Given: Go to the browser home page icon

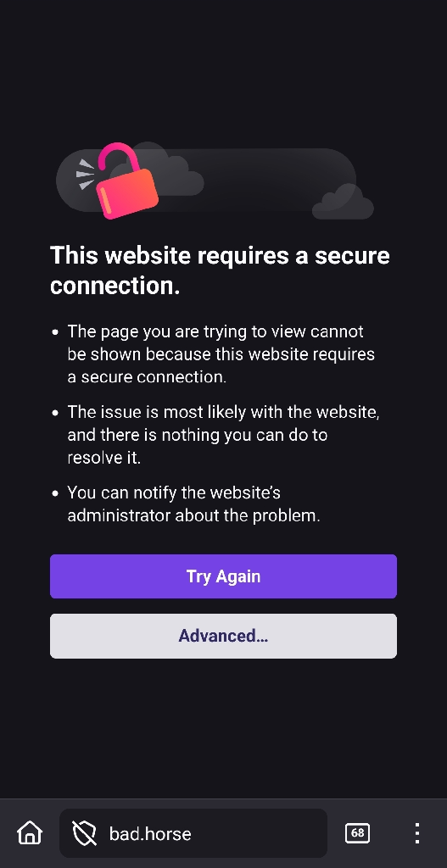Looking at the screenshot, I should click(x=30, y=832).
